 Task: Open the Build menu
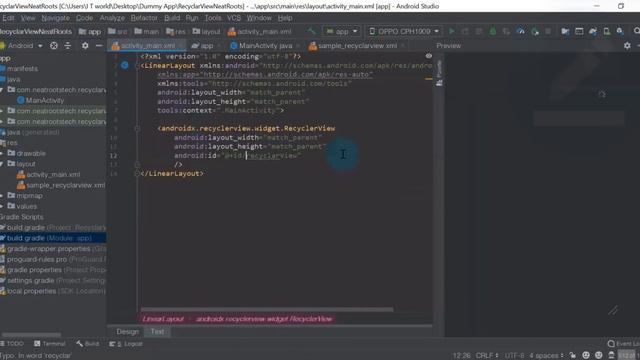click(x=172, y=18)
